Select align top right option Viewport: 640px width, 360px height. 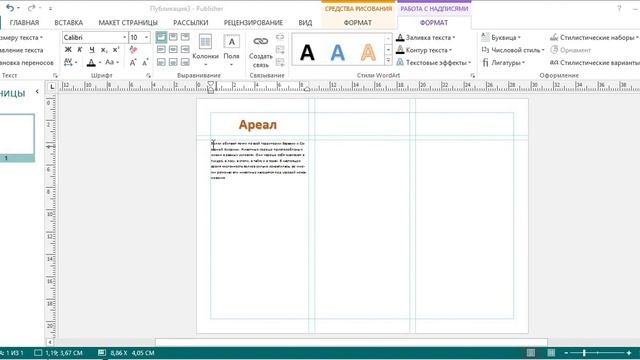click(x=185, y=38)
